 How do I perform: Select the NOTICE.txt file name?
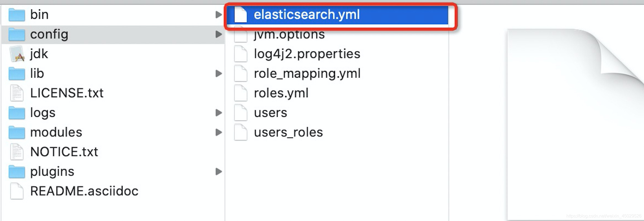pyautogui.click(x=64, y=152)
